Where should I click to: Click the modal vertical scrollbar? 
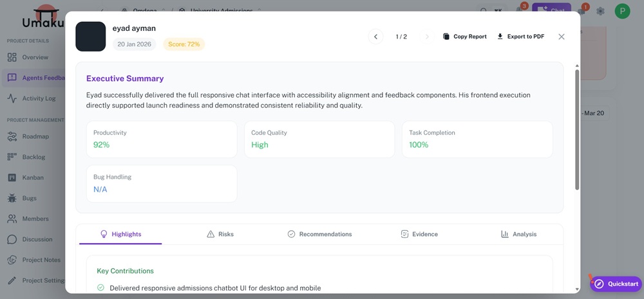pyautogui.click(x=577, y=129)
